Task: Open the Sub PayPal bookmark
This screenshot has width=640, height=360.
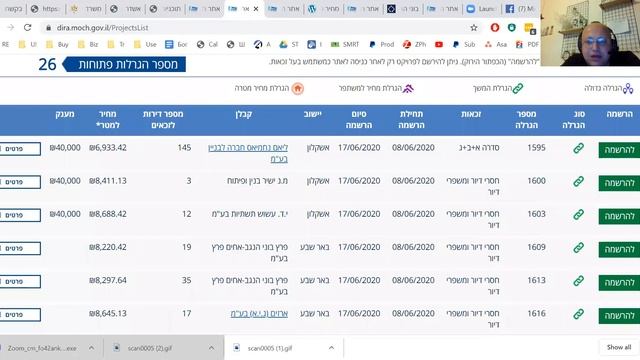Action: tap(464, 44)
